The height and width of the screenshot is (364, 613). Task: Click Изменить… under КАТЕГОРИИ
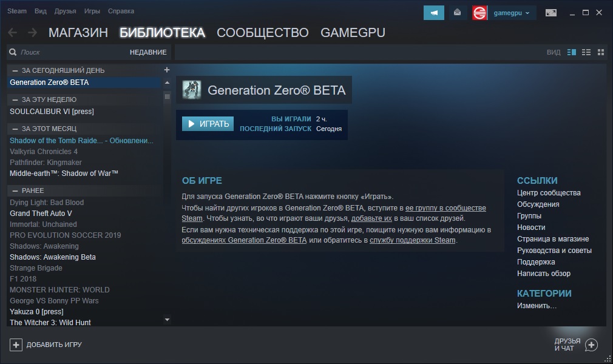click(x=537, y=306)
